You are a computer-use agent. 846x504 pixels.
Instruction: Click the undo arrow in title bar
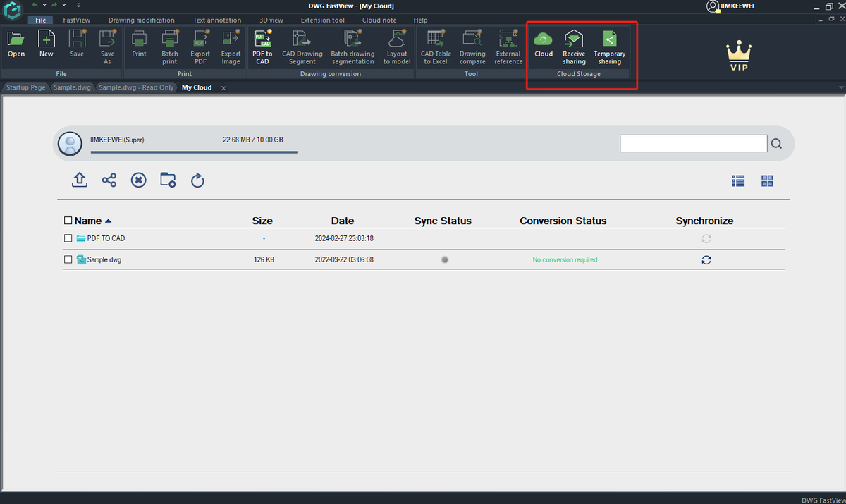pyautogui.click(x=35, y=5)
